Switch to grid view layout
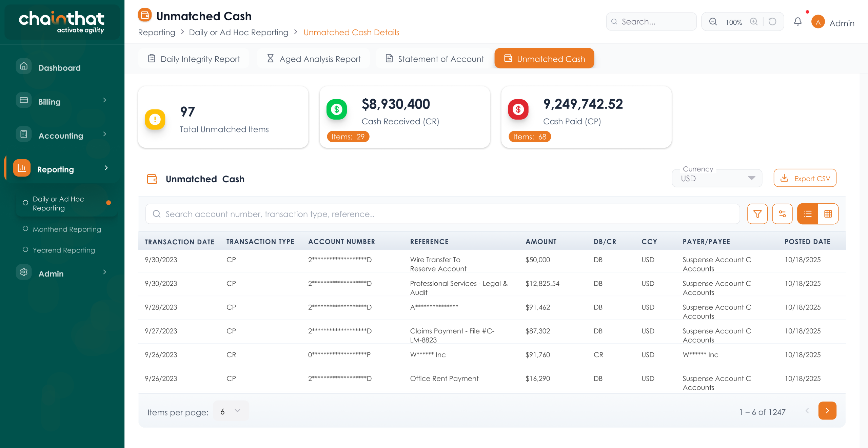The width and height of the screenshot is (868, 448). (828, 214)
